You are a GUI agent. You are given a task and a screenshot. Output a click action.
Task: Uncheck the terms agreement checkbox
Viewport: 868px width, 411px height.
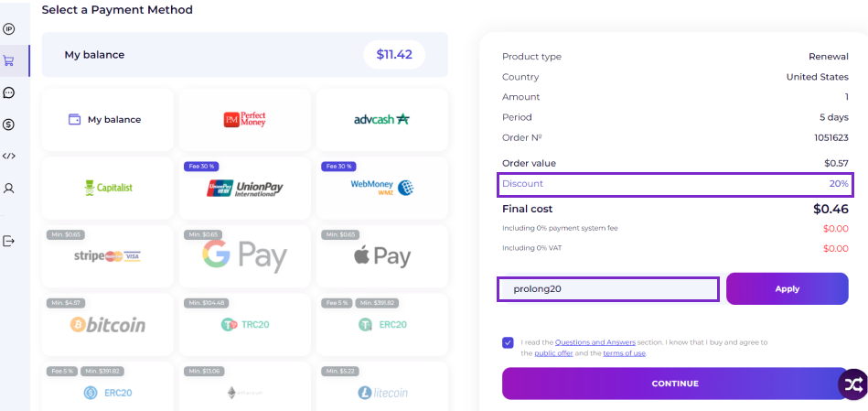(x=508, y=343)
